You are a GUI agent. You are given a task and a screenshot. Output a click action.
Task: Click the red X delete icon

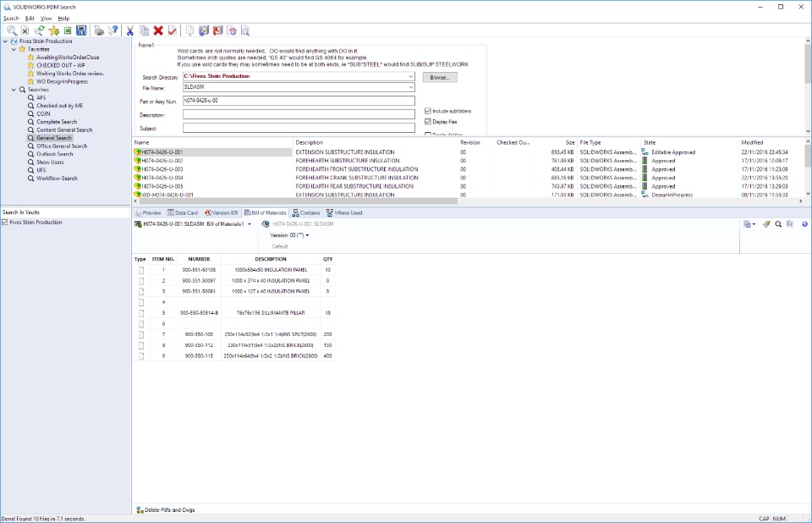click(158, 30)
